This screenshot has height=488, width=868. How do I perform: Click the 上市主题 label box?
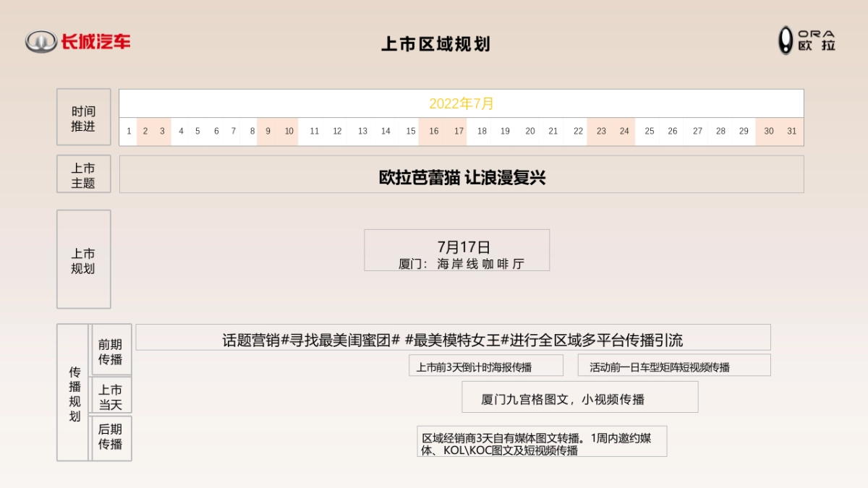(83, 174)
